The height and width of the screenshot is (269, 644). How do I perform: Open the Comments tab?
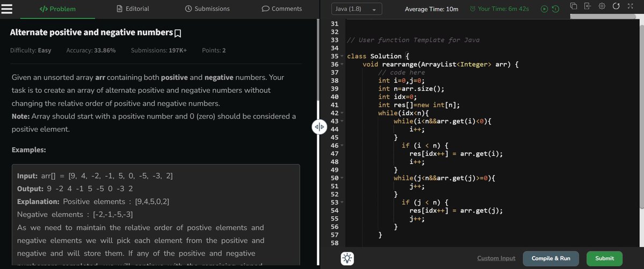click(x=282, y=9)
